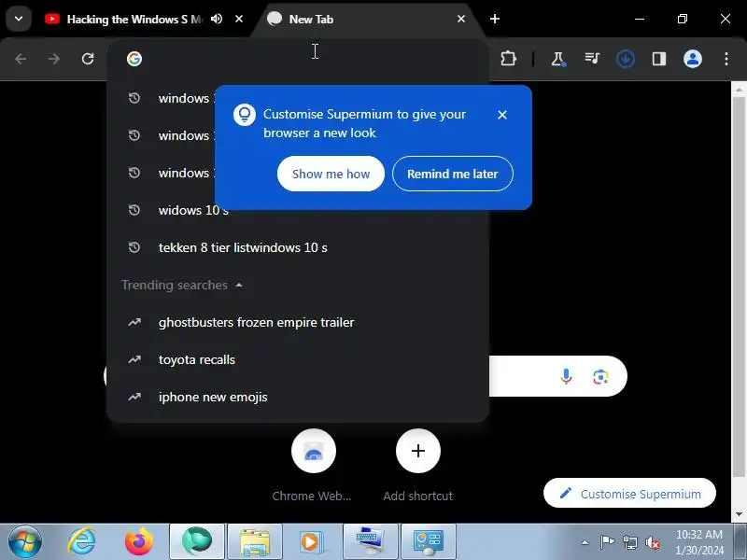The height and width of the screenshot is (560, 747).
Task: Start voice search with microphone icon
Action: click(566, 377)
